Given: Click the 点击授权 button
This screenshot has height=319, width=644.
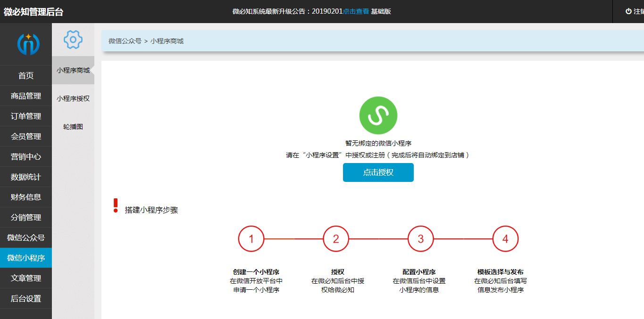Looking at the screenshot, I should [378, 172].
